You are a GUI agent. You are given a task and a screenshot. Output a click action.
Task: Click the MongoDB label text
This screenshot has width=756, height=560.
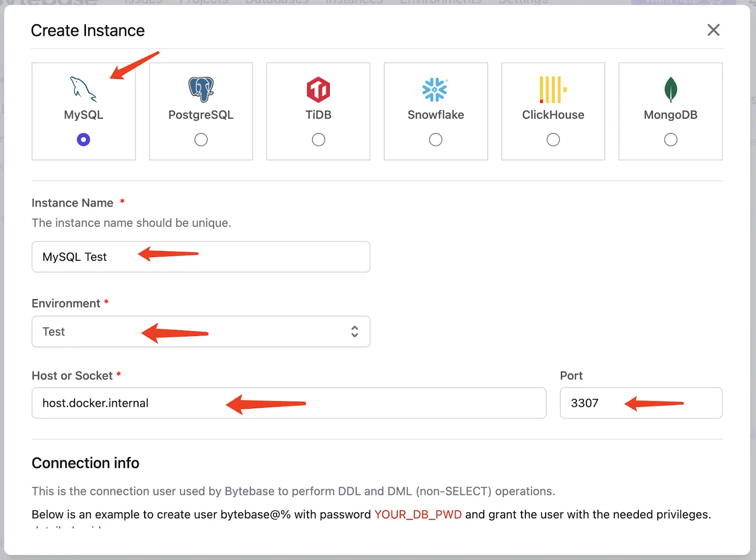point(670,115)
